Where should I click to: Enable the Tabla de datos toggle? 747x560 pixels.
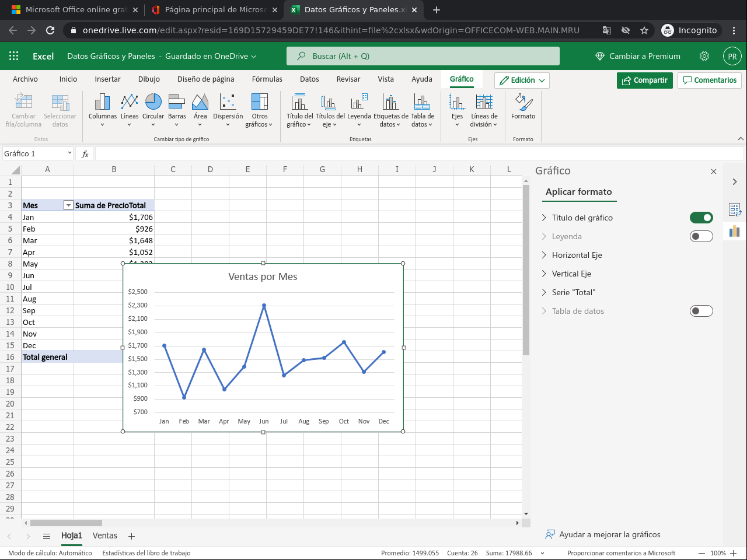[x=701, y=311]
